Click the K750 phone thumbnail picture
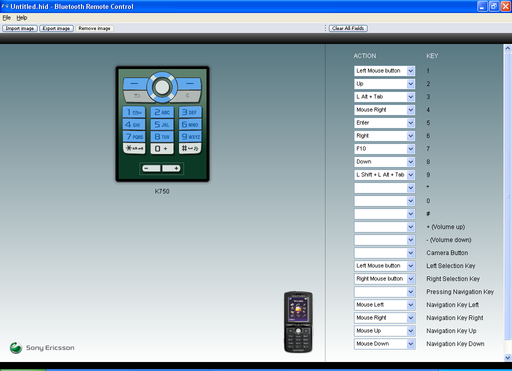This screenshot has width=512, height=371. coord(298,322)
